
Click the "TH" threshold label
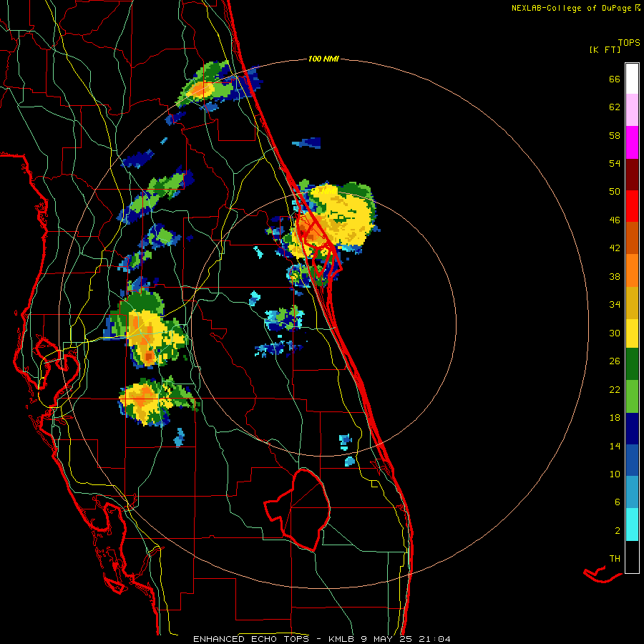pos(615,558)
